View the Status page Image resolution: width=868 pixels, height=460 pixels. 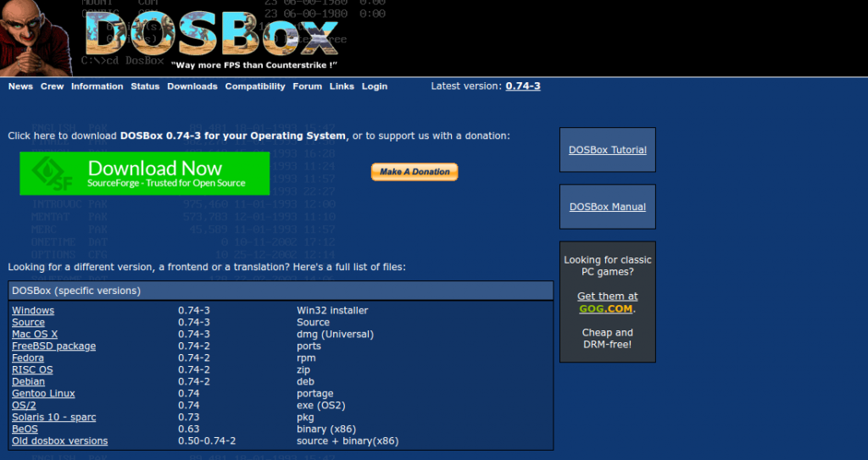[x=145, y=86]
